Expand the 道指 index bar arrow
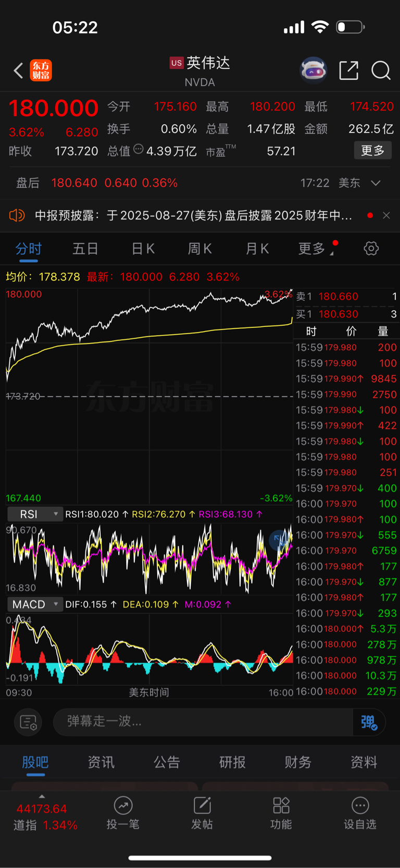Viewport: 400px width, 868px height. pos(42,797)
